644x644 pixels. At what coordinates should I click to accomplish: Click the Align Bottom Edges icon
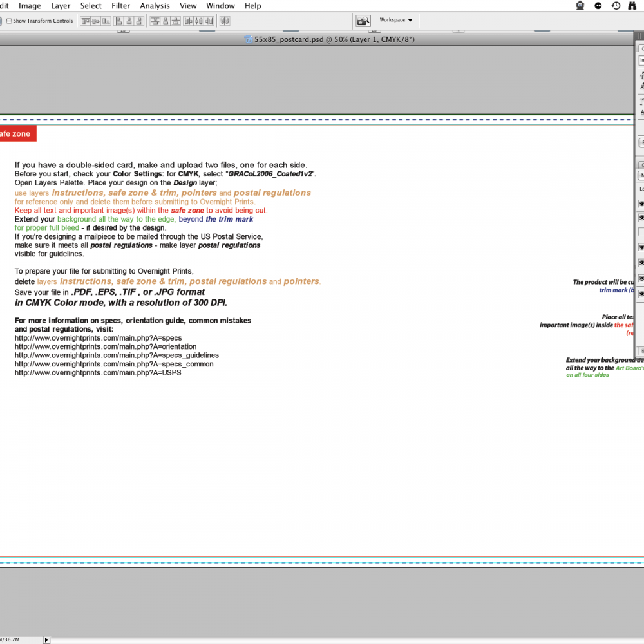(107, 21)
